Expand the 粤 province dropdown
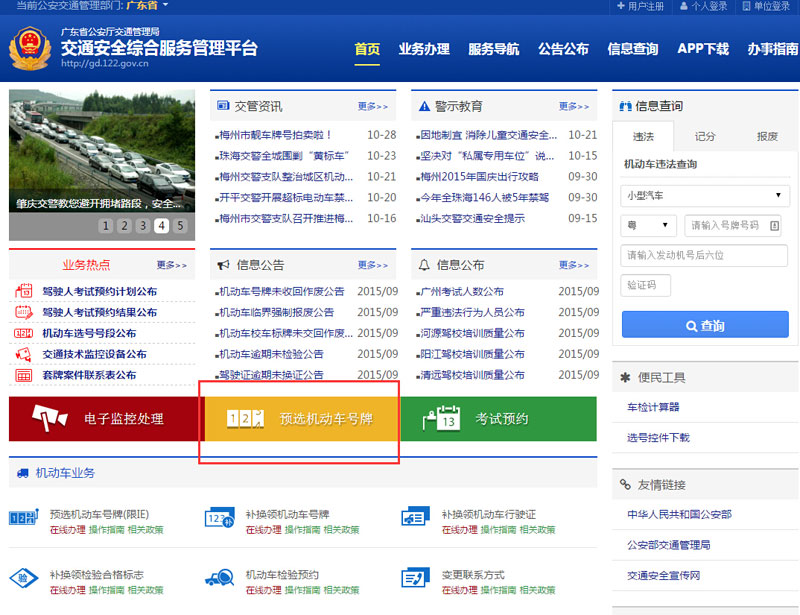Screen dimensions: 800x615 [650, 227]
